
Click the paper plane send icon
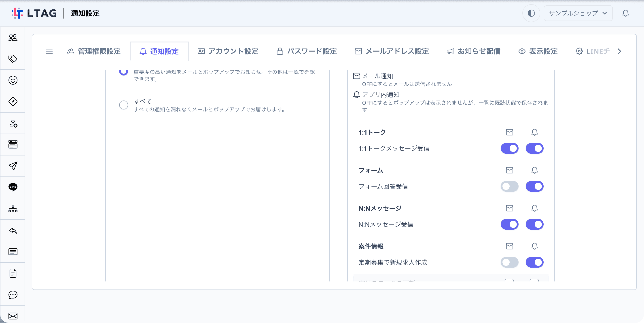[x=13, y=166]
